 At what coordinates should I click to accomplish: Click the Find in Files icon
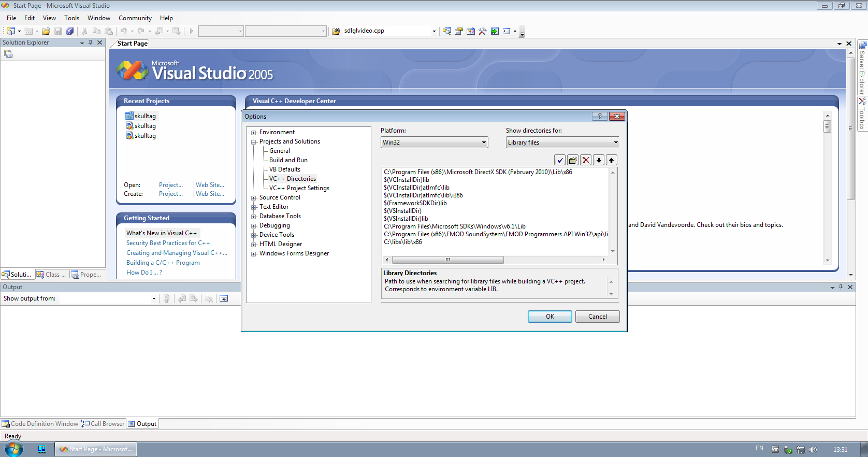tap(447, 31)
